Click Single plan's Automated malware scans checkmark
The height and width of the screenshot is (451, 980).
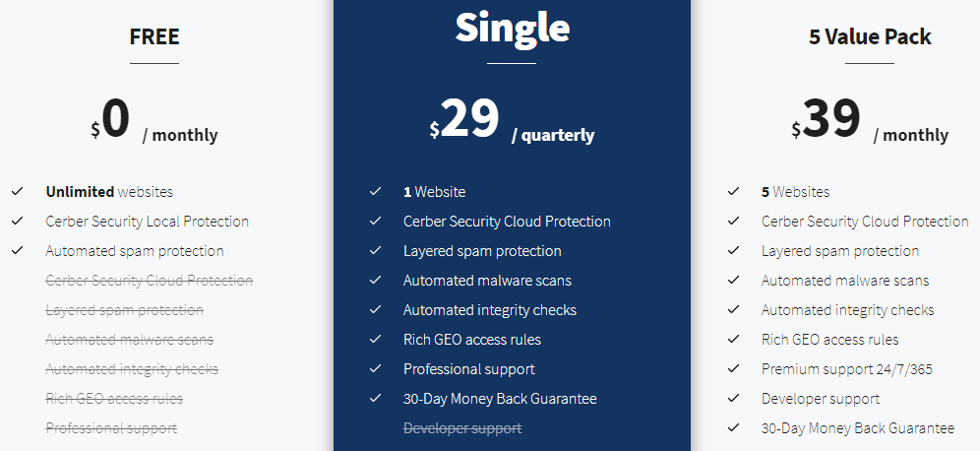(375, 281)
